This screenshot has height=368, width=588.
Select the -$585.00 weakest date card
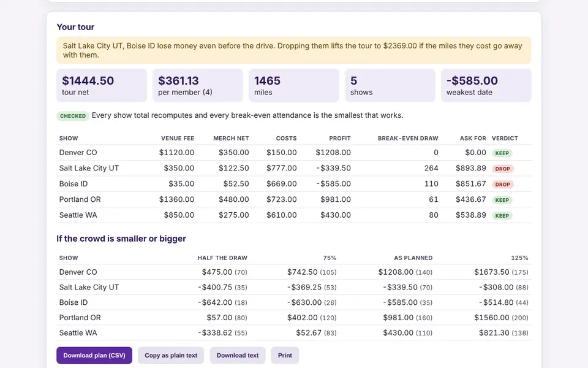tap(486, 85)
